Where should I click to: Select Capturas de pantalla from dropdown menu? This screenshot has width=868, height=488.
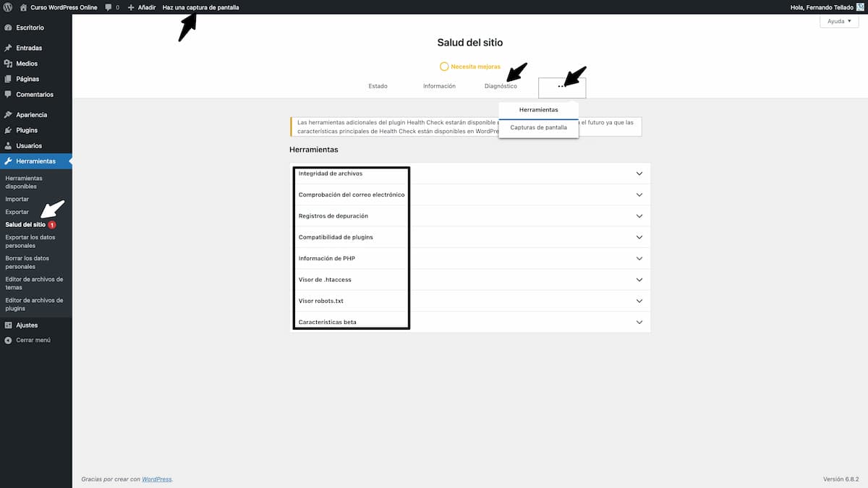click(538, 127)
